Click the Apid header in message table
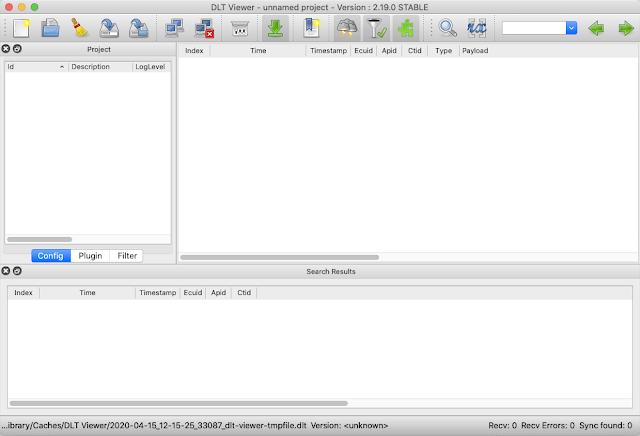Image resolution: width=640 pixels, height=436 pixels. (389, 51)
